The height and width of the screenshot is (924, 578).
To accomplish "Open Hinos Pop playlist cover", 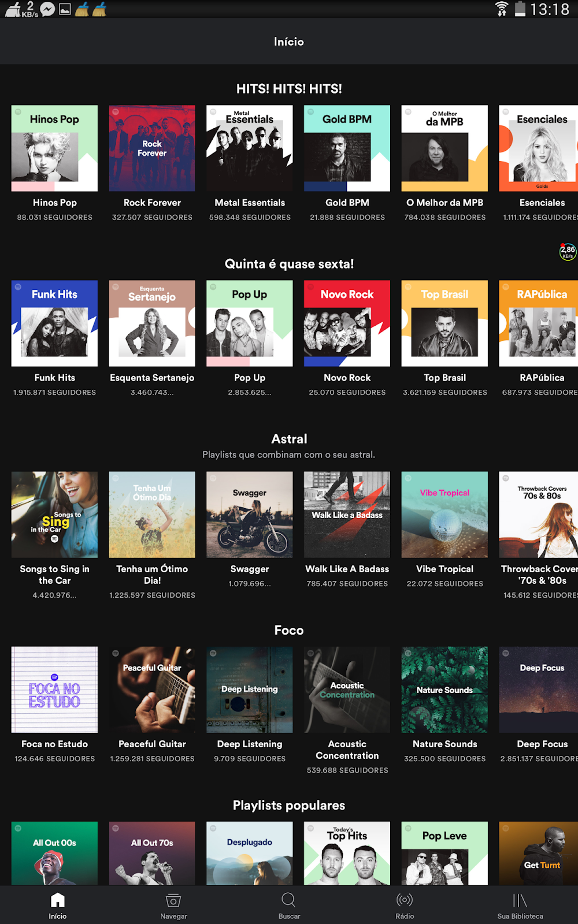I will pyautogui.click(x=54, y=148).
